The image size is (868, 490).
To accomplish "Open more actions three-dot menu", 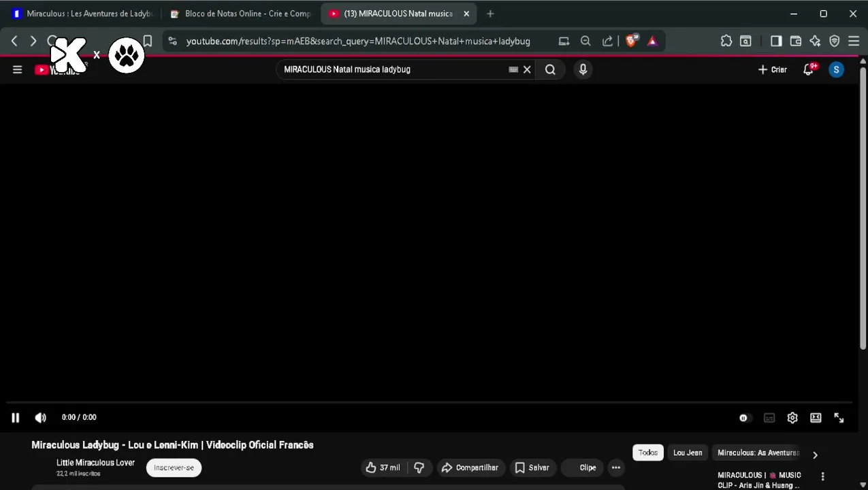I will point(616,468).
